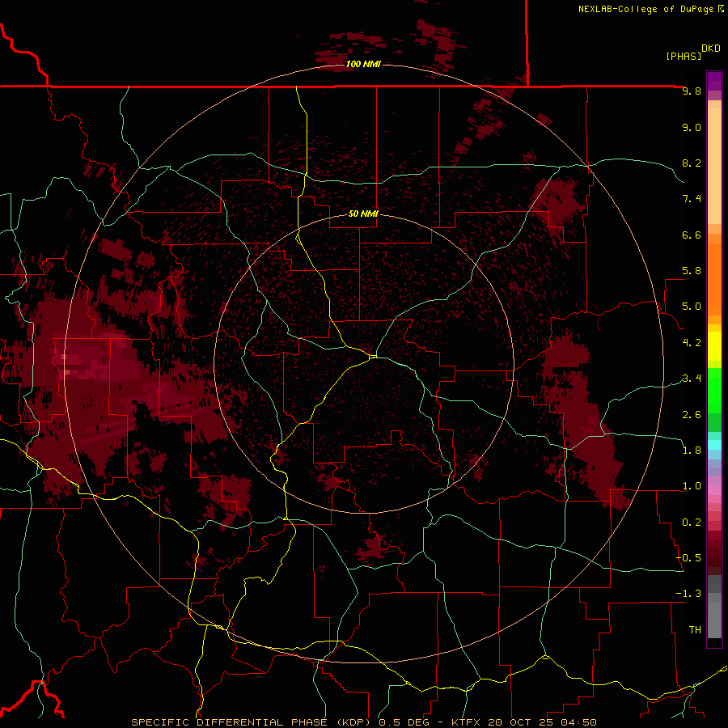Click the 7.4 legend value
This screenshot has width=728, height=728.
[x=692, y=199]
